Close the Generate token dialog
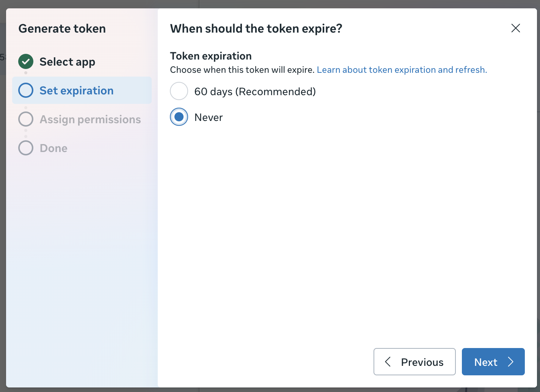The width and height of the screenshot is (540, 392). click(x=515, y=28)
